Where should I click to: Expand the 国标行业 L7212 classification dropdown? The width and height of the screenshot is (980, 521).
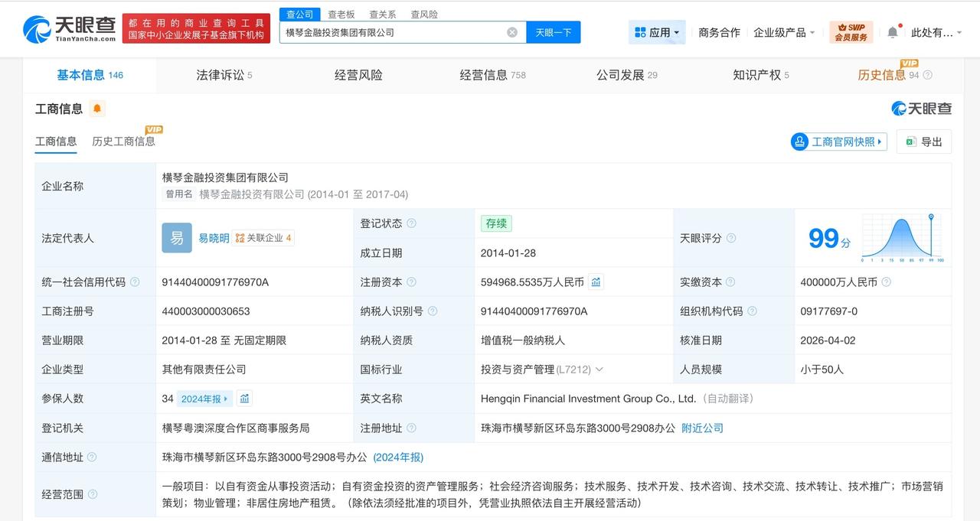598,370
